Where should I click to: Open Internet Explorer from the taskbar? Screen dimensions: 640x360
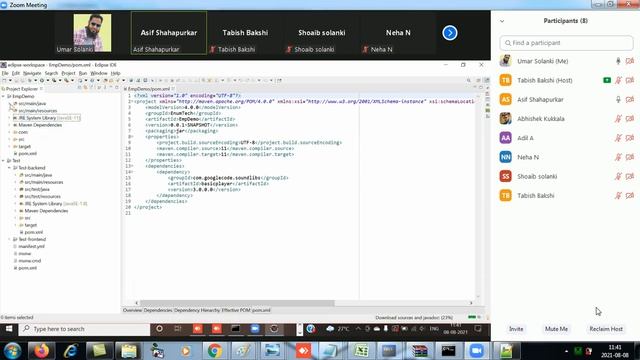click(71, 351)
